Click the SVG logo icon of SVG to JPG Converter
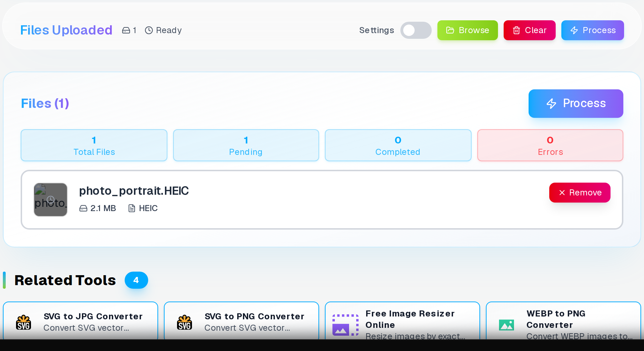The image size is (644, 351). pyautogui.click(x=24, y=322)
